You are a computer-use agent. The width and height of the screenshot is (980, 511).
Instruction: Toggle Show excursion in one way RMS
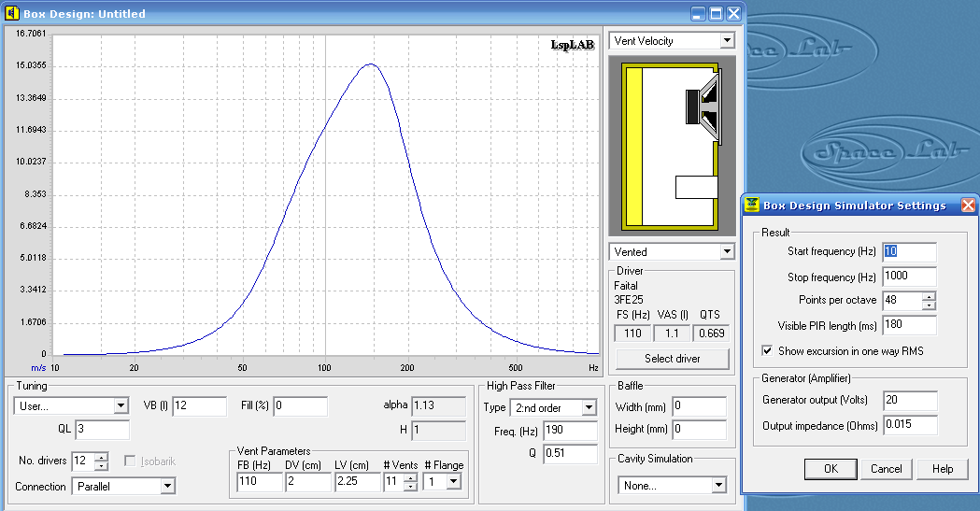[768, 351]
